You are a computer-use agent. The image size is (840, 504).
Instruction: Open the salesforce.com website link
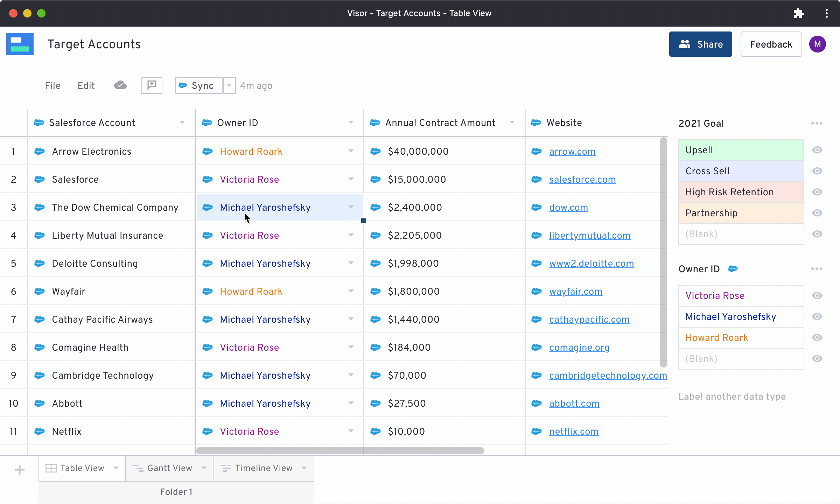pyautogui.click(x=582, y=179)
